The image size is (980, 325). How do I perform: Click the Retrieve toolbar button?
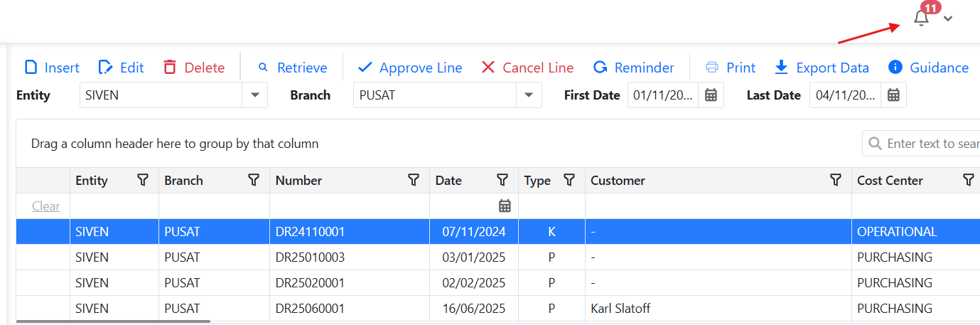pos(292,68)
